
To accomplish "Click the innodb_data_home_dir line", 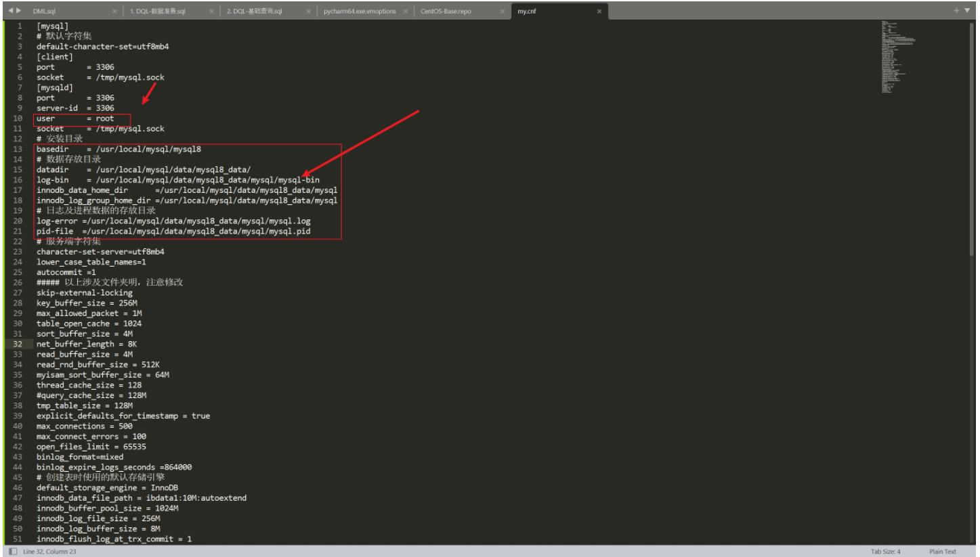I will [187, 190].
